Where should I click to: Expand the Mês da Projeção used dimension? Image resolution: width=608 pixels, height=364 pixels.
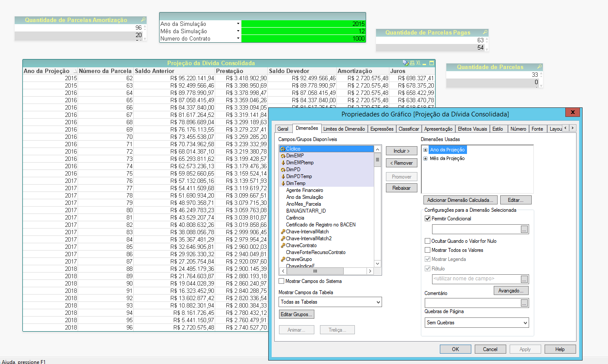(425, 158)
